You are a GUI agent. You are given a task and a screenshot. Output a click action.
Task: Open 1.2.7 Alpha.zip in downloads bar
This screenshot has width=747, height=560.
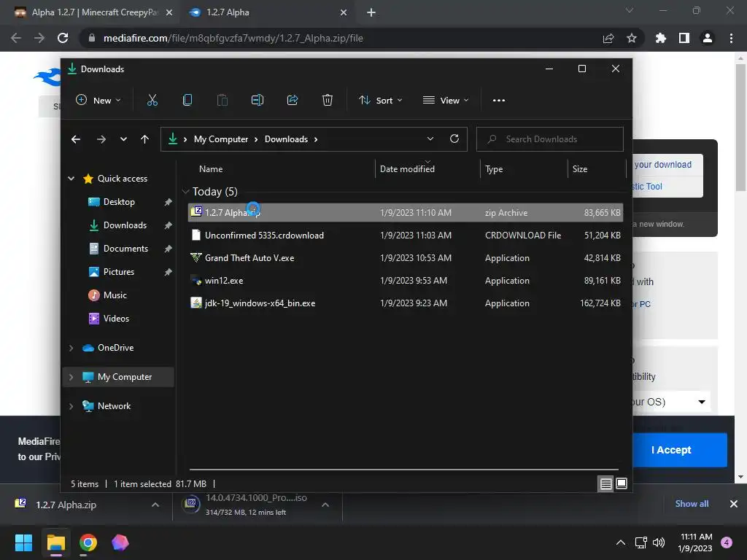point(66,505)
